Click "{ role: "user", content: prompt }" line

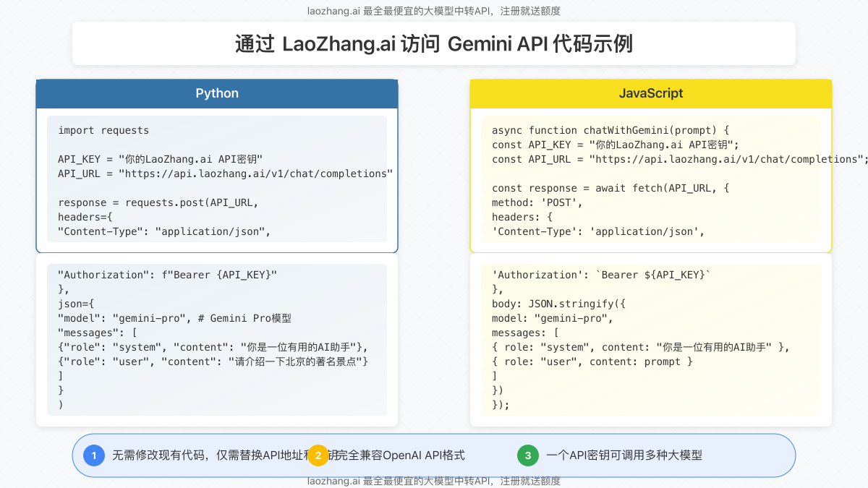tap(592, 361)
